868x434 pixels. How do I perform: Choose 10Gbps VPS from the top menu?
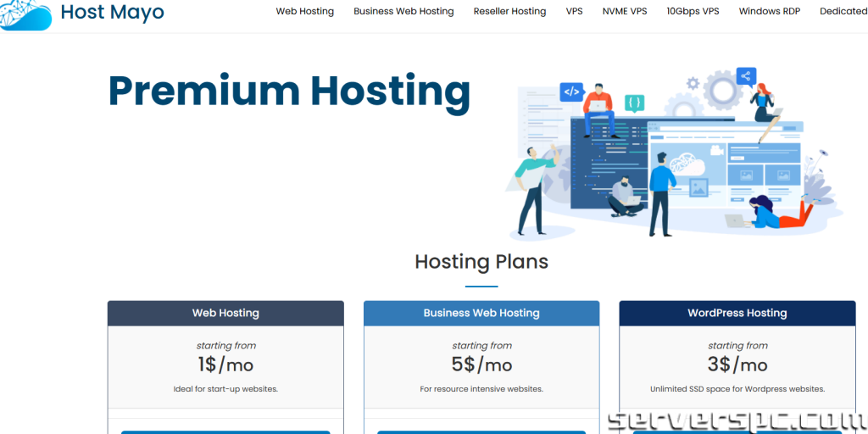(693, 12)
